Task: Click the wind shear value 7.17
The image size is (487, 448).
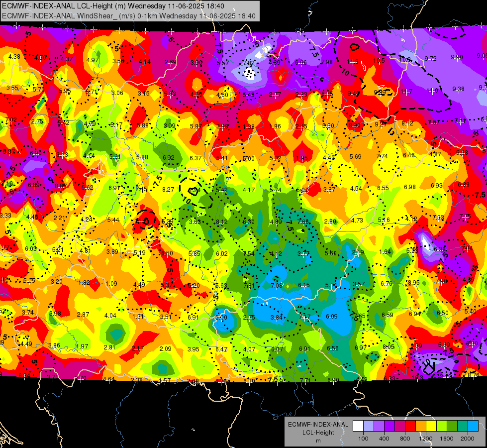Action: tap(304, 317)
